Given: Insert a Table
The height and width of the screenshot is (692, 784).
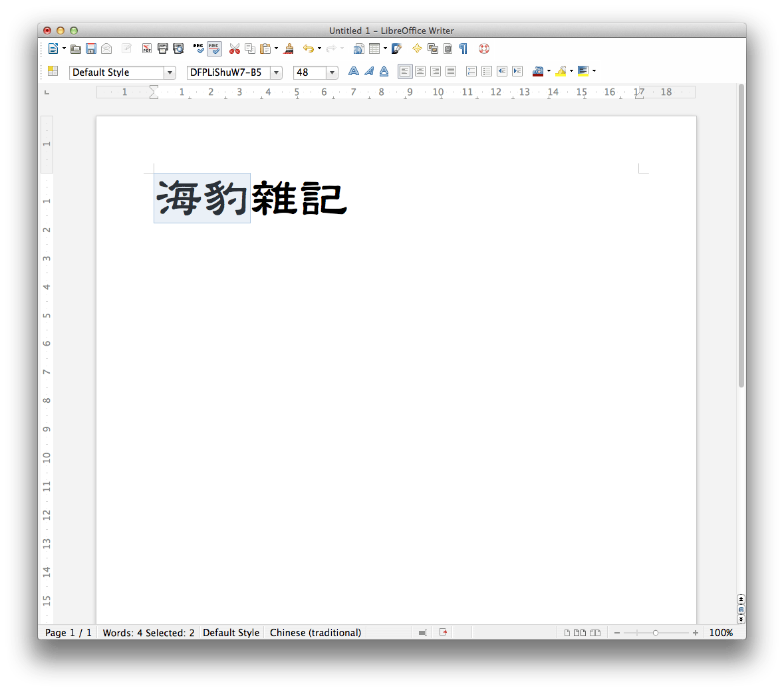Looking at the screenshot, I should (376, 49).
